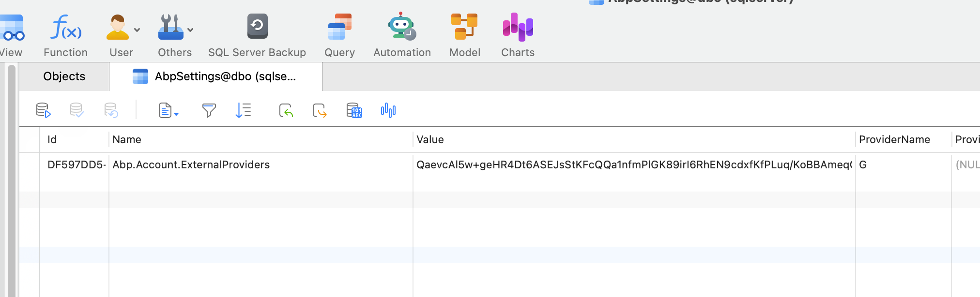This screenshot has height=297, width=980.
Task: Switch to the Objects tab
Action: pyautogui.click(x=64, y=76)
